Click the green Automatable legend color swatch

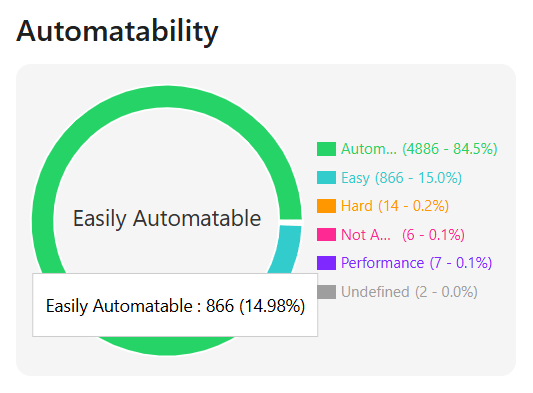pos(326,149)
